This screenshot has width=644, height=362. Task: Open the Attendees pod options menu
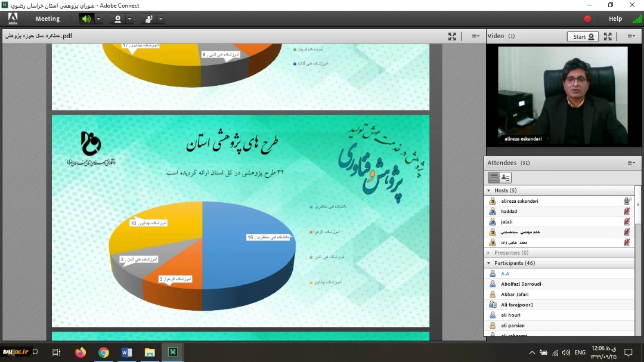coord(631,163)
